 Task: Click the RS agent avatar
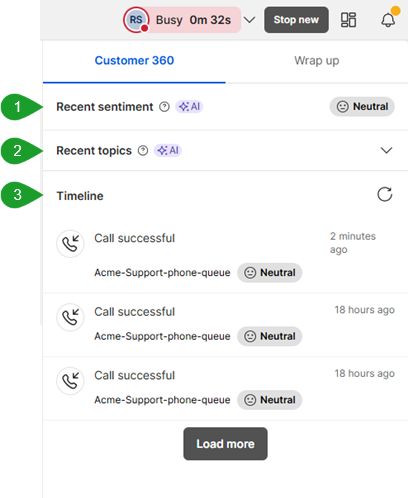click(136, 20)
